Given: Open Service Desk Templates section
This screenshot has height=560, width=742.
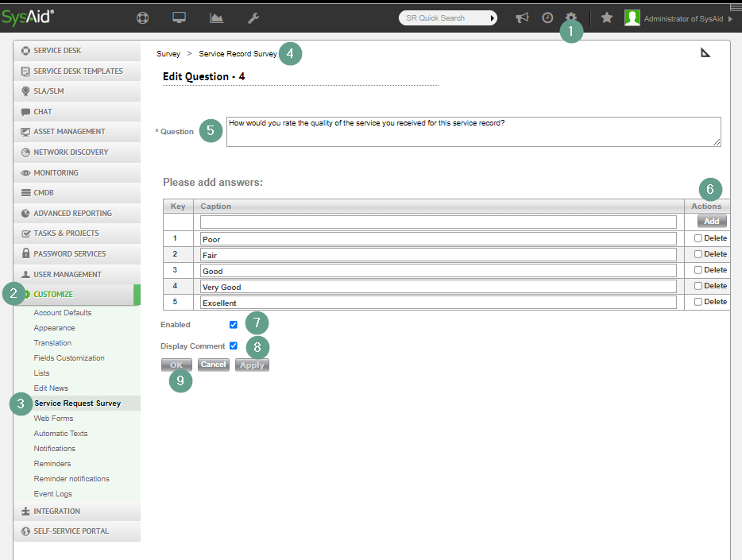Looking at the screenshot, I should click(x=76, y=71).
